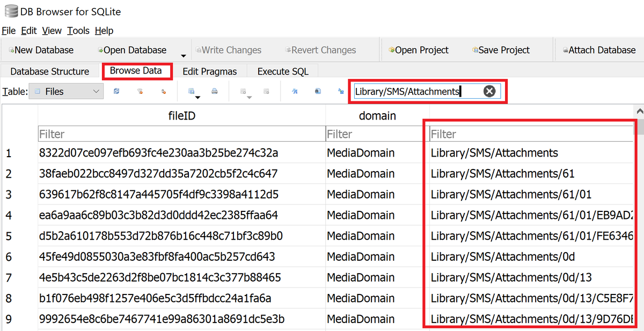This screenshot has height=331, width=644.
Task: Select cell 9992654e8c6be7467741e99a86301a8691dc5e3b
Action: pyautogui.click(x=181, y=319)
